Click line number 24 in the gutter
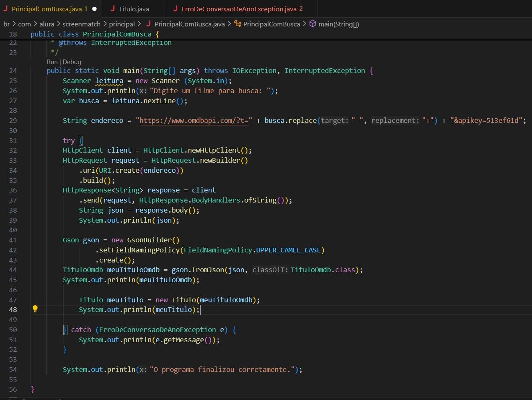Image resolution: width=532 pixels, height=400 pixels. [13, 71]
